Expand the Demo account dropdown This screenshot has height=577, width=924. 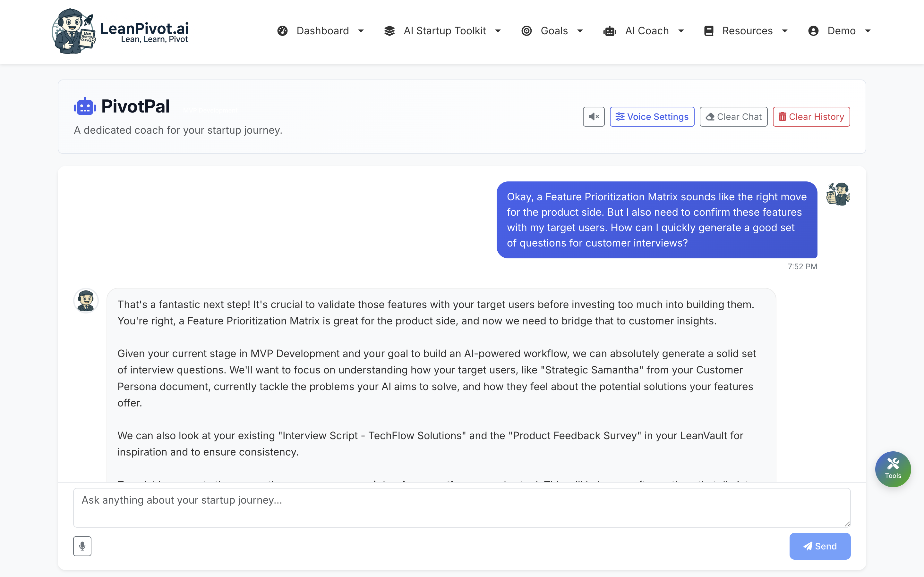tap(840, 30)
